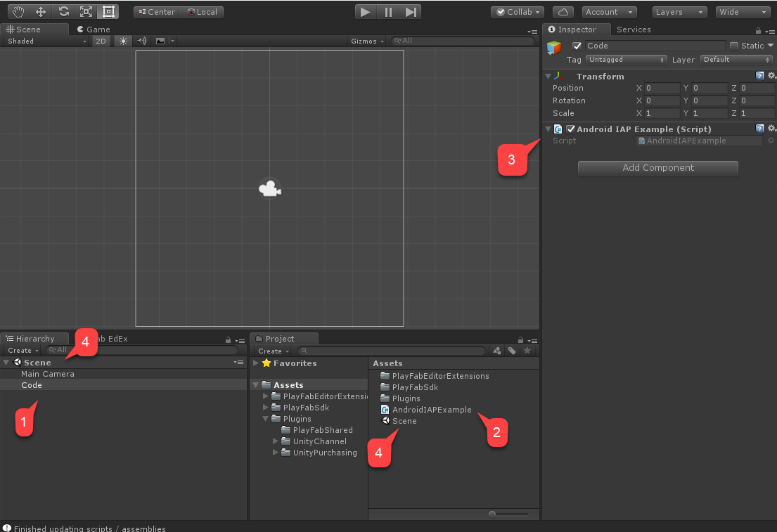The height and width of the screenshot is (532, 777).
Task: Select the Scale tool
Action: pyautogui.click(x=86, y=11)
